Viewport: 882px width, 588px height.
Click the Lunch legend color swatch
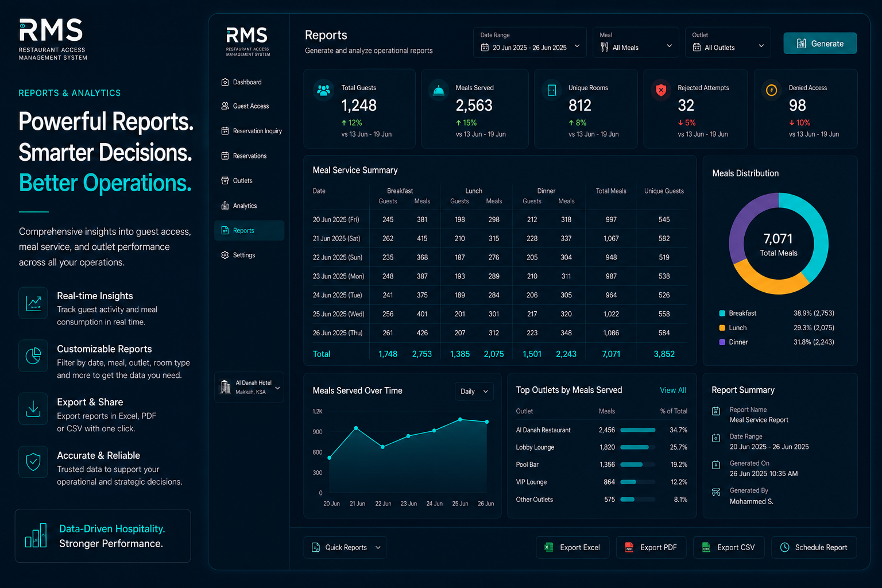[722, 328]
